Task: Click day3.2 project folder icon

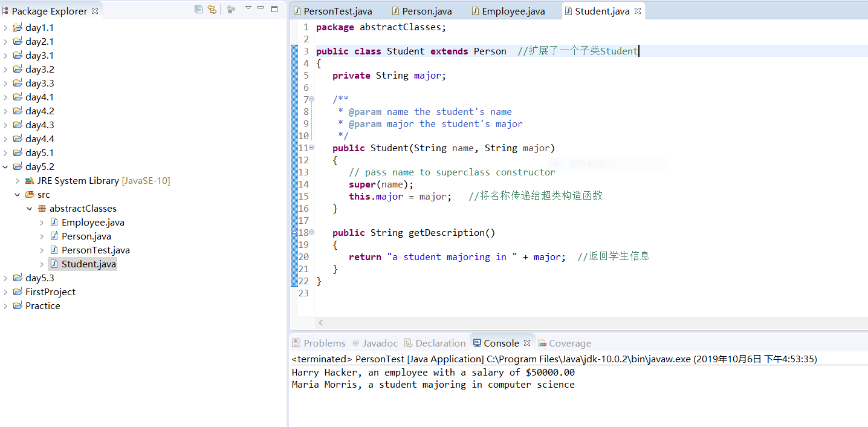Action: click(17, 69)
